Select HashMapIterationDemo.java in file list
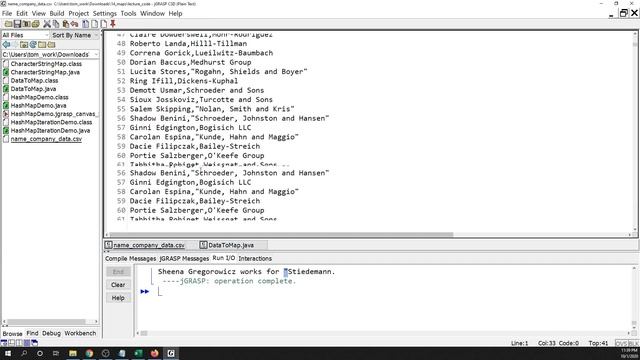The image size is (640, 360). pos(50,131)
